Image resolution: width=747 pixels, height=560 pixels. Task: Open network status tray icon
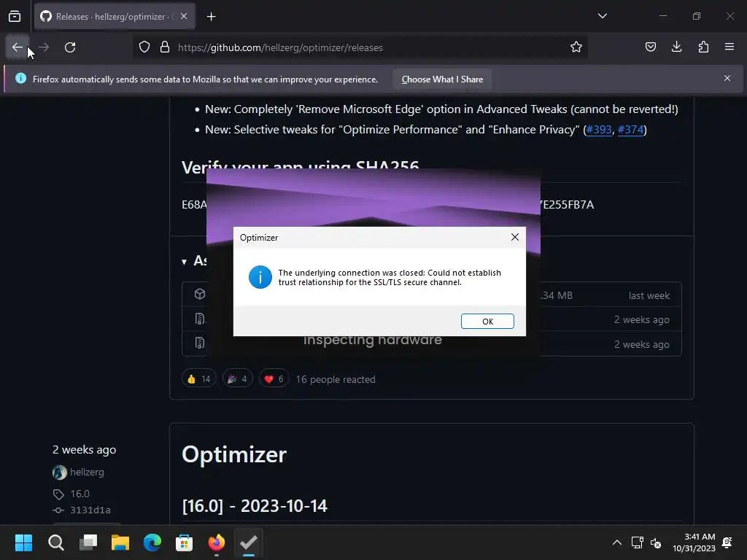click(x=637, y=542)
